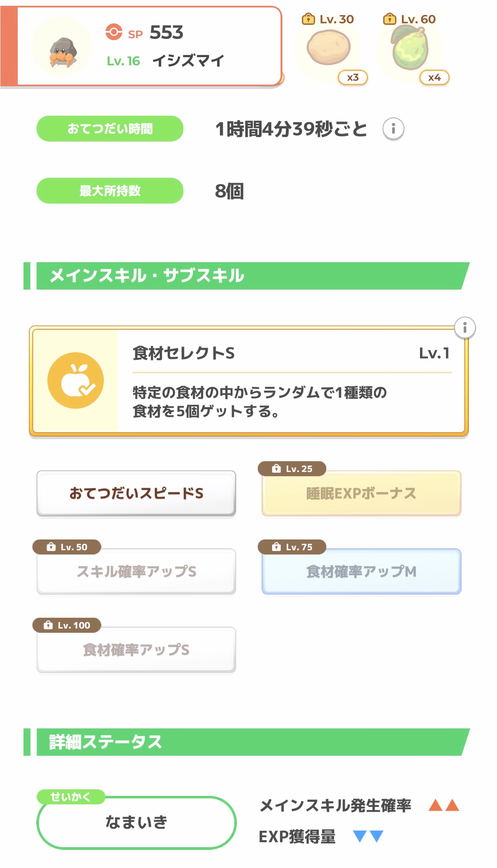Tap the 最大所持数 green label
Screen dimensions: 497x868
coord(110,190)
